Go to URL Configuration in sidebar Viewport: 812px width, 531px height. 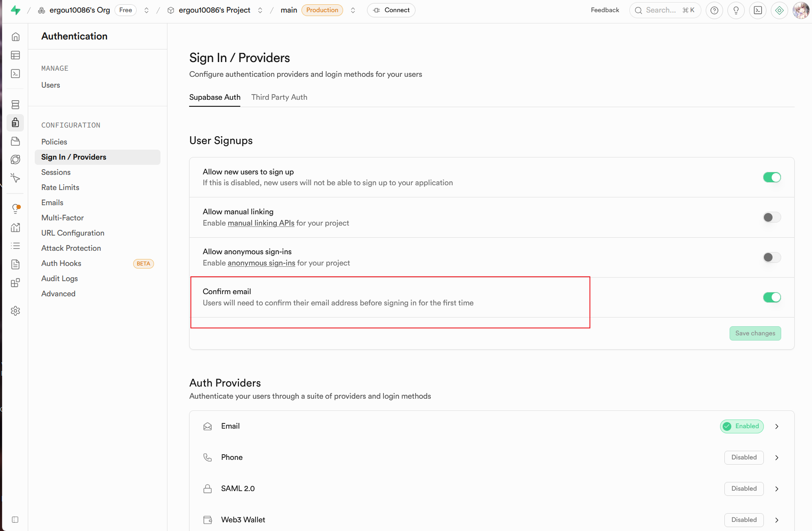(x=73, y=233)
